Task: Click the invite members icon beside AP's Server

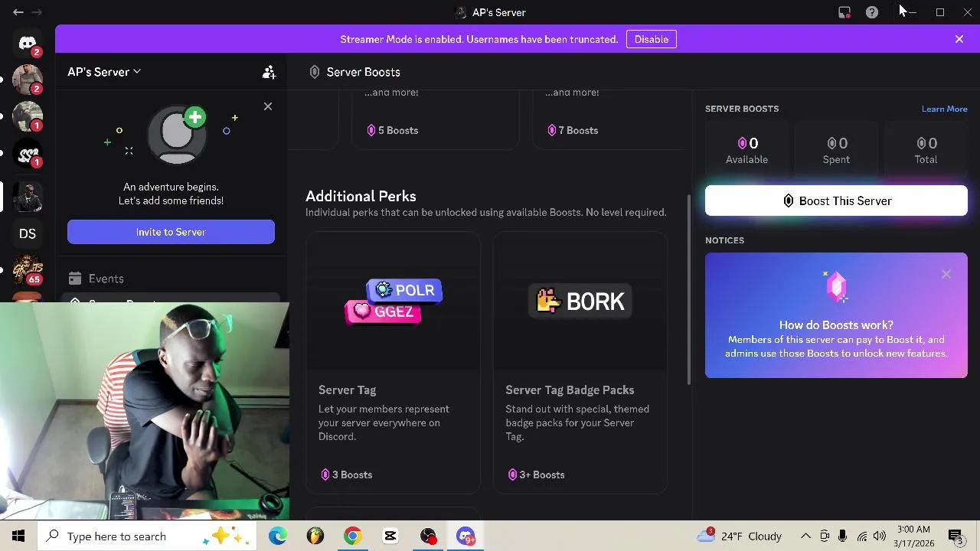Action: 269,72
